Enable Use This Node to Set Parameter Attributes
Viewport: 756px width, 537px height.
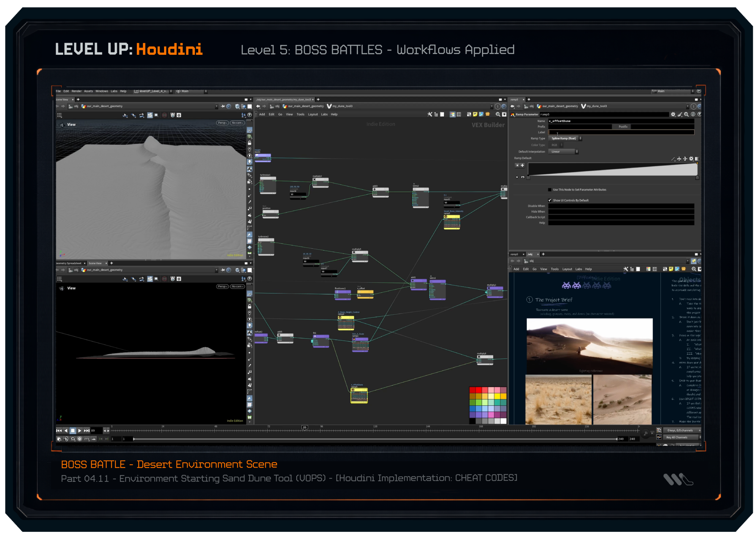pyautogui.click(x=550, y=190)
